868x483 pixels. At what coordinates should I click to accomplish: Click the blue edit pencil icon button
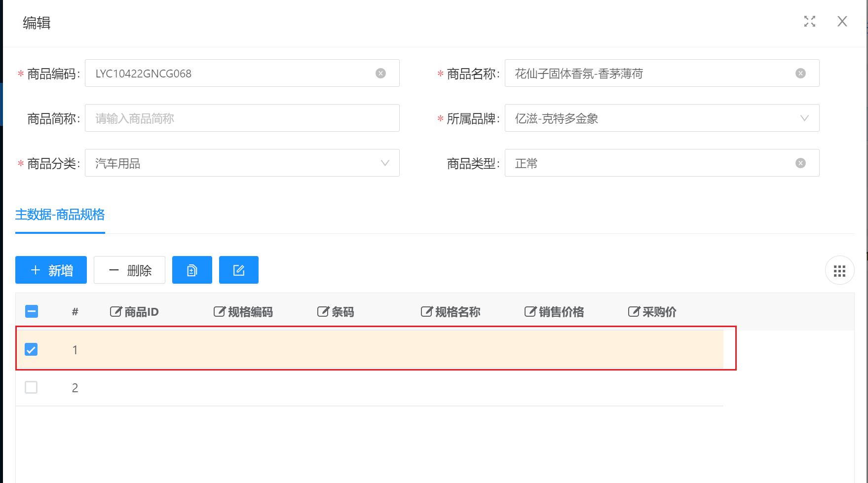(x=239, y=270)
